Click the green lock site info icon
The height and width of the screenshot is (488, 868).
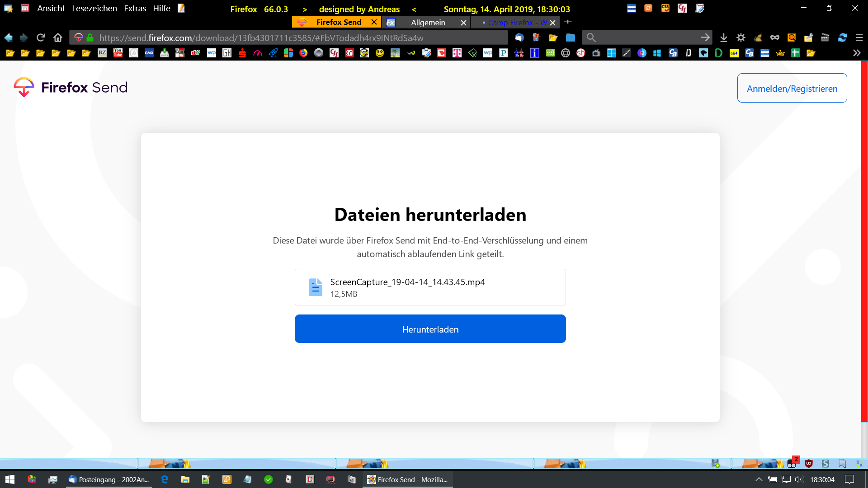(x=90, y=38)
